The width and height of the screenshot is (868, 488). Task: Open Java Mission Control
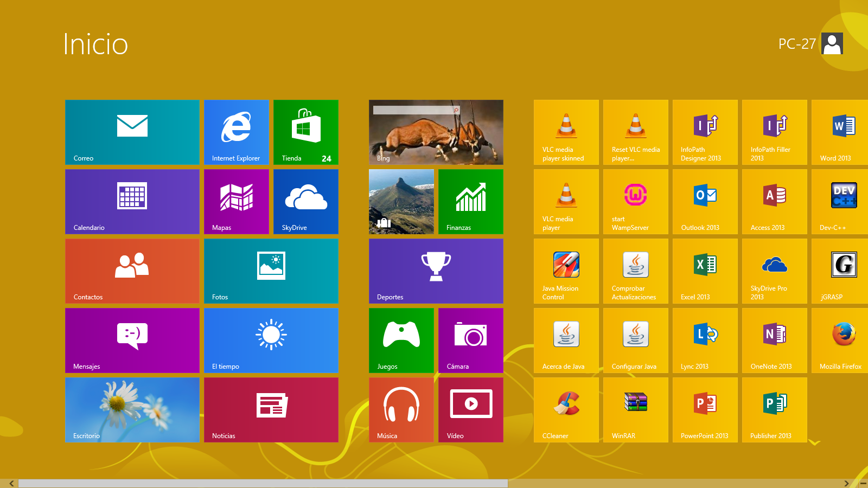(x=566, y=271)
